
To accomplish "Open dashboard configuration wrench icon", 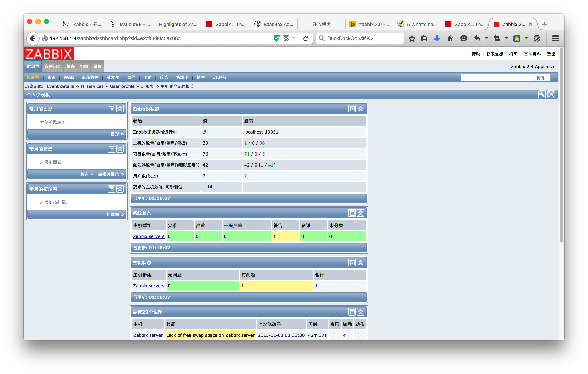I will pos(542,94).
